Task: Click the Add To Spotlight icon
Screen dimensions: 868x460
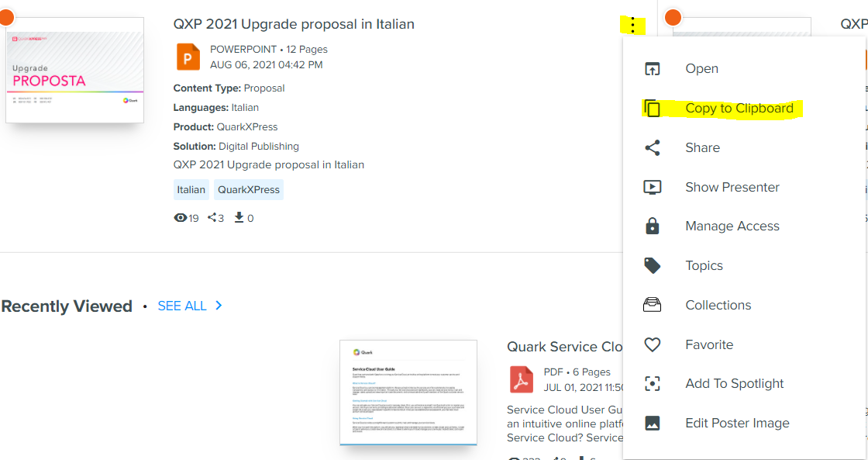Action: click(653, 383)
